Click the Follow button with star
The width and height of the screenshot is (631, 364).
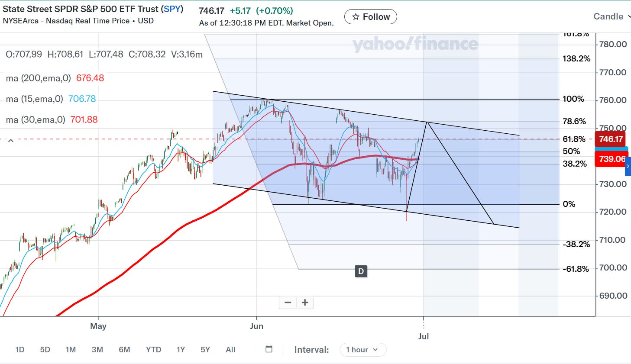coord(370,17)
